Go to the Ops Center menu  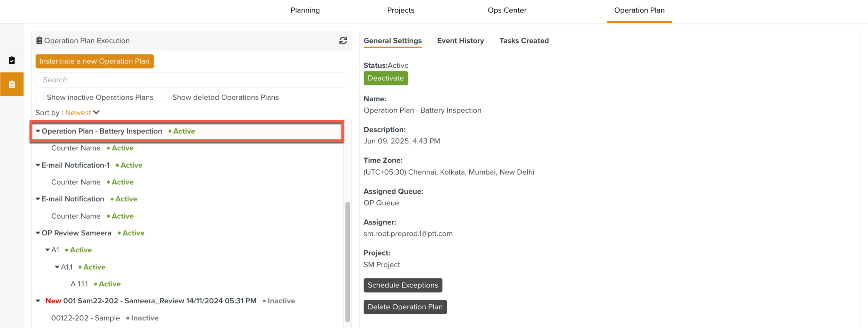(507, 10)
